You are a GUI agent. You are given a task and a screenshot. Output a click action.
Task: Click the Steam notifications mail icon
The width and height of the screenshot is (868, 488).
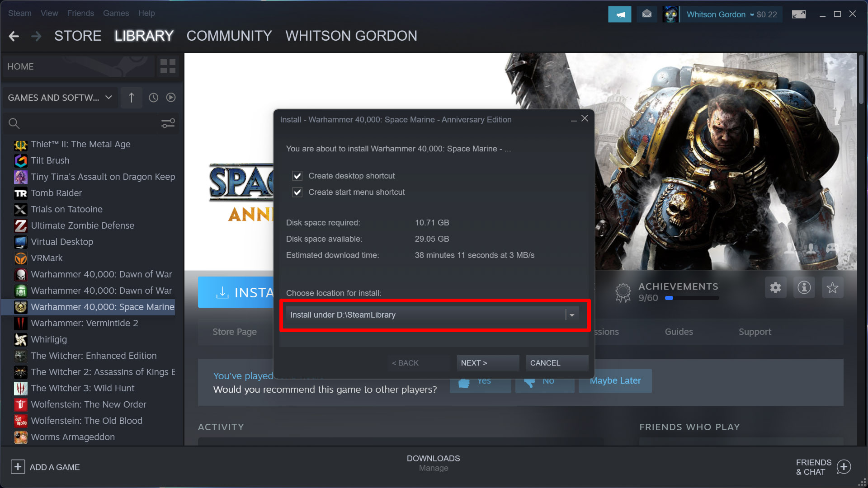(646, 14)
